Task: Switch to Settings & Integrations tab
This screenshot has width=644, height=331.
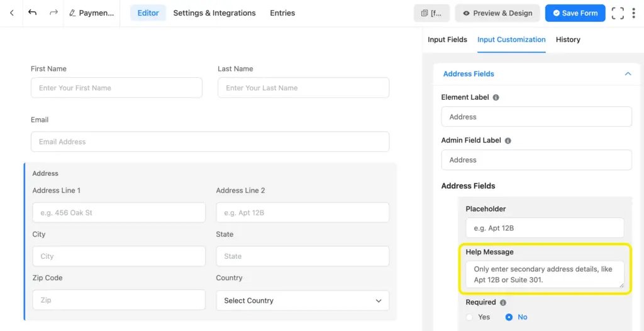Action: [x=214, y=13]
